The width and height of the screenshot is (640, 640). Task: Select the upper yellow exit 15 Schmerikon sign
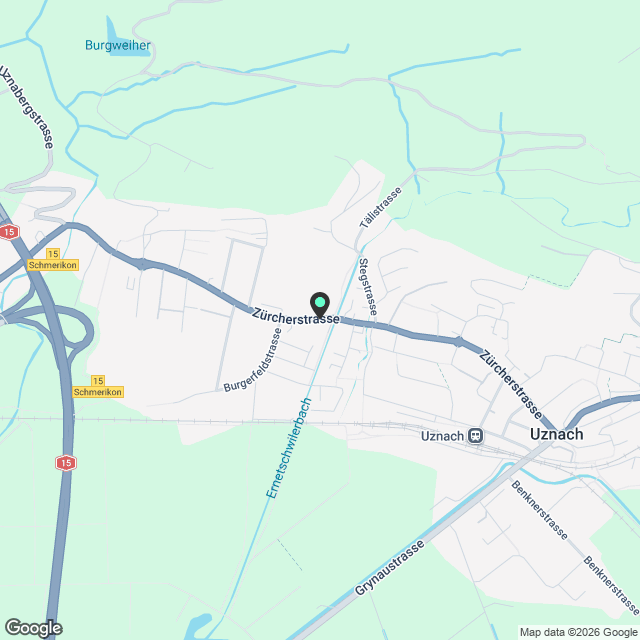tap(53, 260)
